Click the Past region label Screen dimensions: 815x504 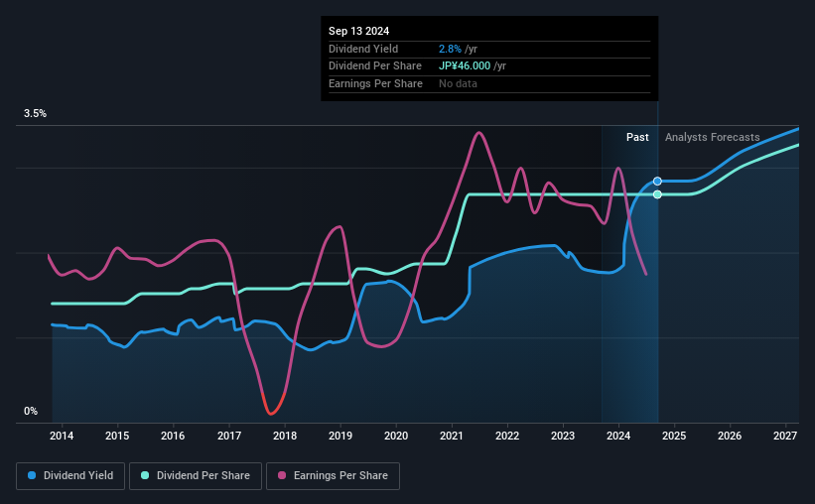[637, 137]
